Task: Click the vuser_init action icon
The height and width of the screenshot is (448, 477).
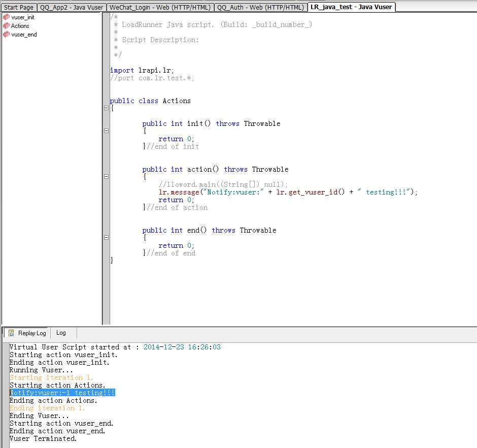Action: coord(6,17)
